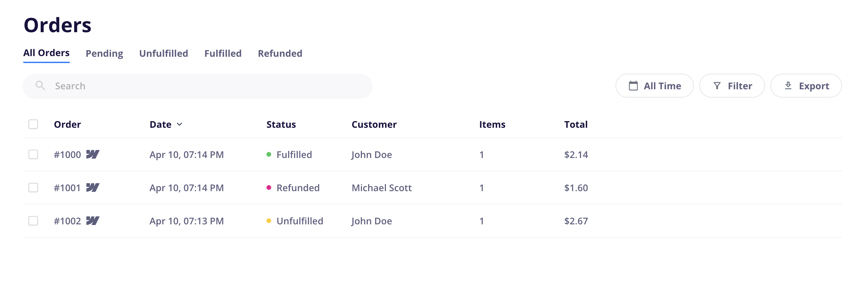The image size is (868, 302).
Task: Click the Webflow icon beside order #1000
Action: 93,155
